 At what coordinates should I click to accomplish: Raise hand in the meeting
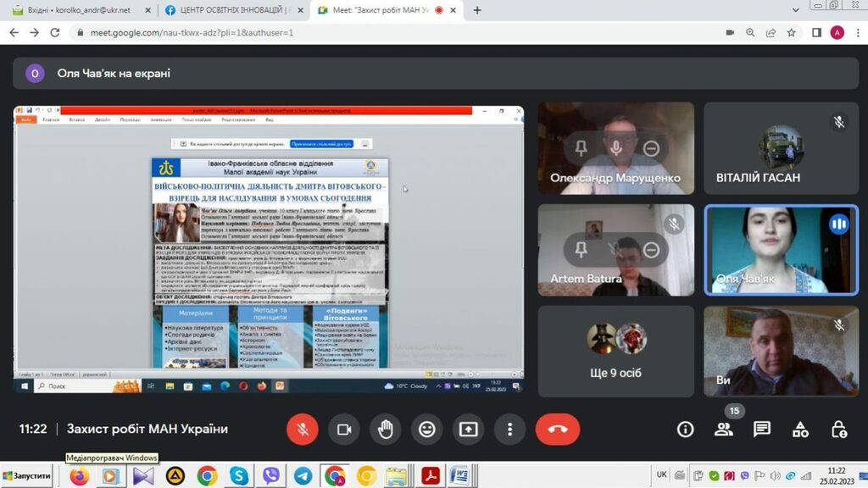click(386, 430)
